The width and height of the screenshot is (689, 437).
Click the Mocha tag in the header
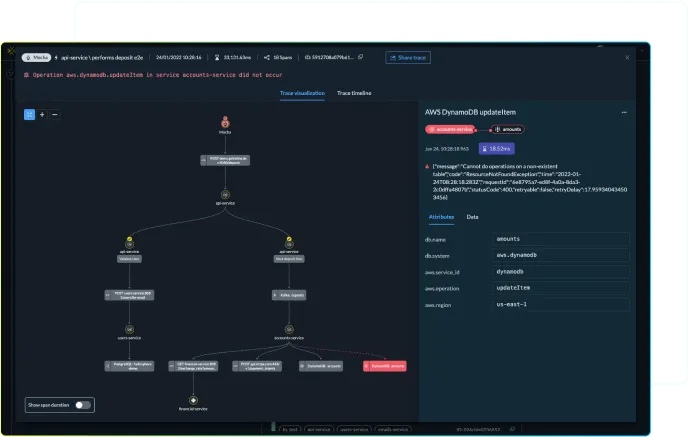tap(36, 58)
